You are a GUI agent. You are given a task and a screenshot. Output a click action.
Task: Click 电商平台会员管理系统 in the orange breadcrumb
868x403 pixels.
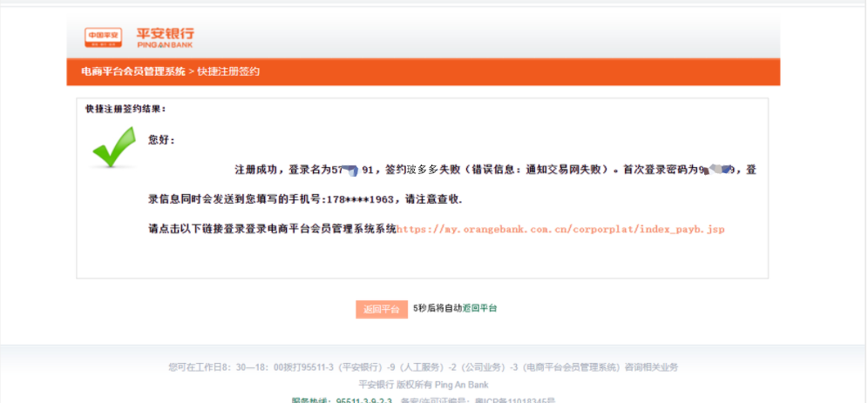click(x=133, y=71)
